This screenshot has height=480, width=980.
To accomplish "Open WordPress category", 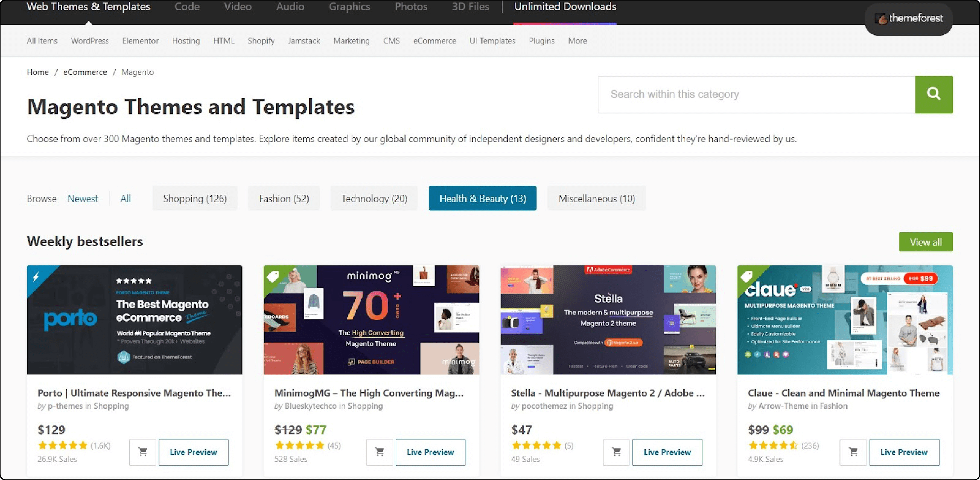I will [x=90, y=41].
